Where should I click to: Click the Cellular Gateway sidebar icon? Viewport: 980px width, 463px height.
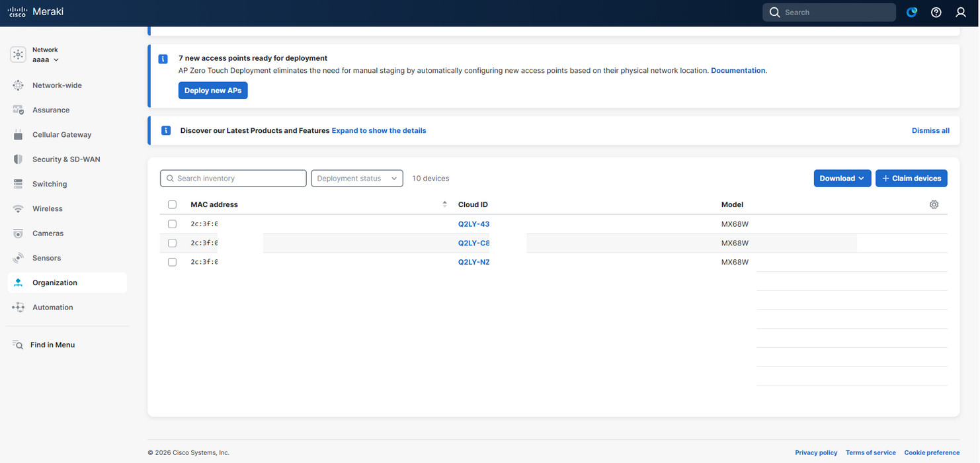coord(19,135)
